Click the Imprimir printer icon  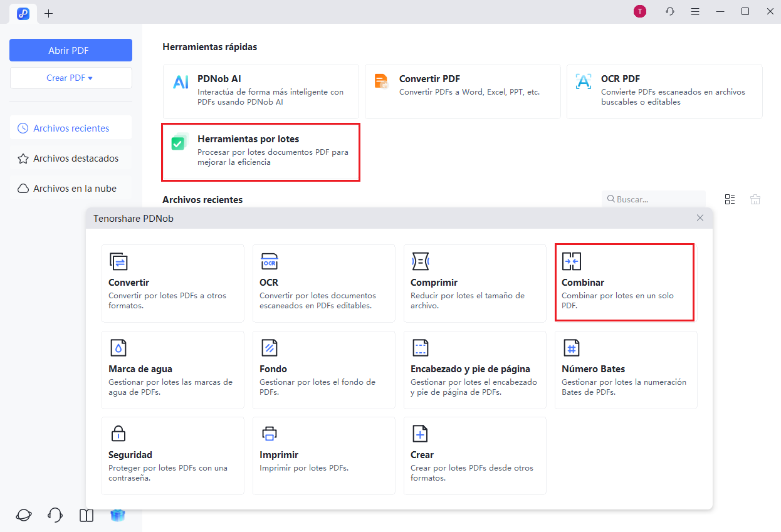[x=270, y=434]
